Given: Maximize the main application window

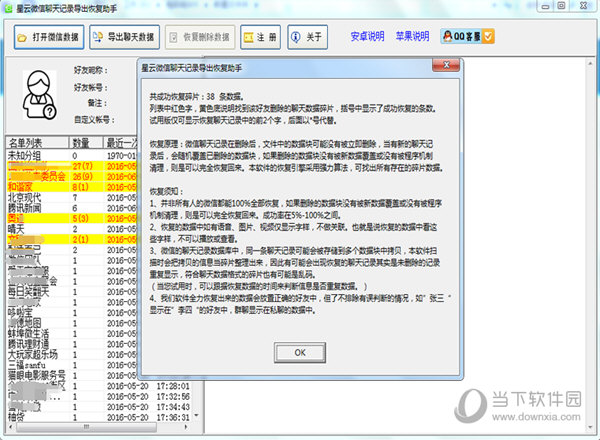Looking at the screenshot, I should (561, 6).
